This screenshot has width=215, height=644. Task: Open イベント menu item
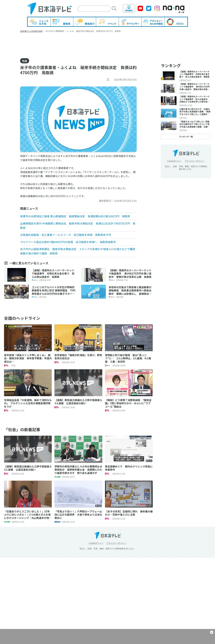click(x=107, y=22)
